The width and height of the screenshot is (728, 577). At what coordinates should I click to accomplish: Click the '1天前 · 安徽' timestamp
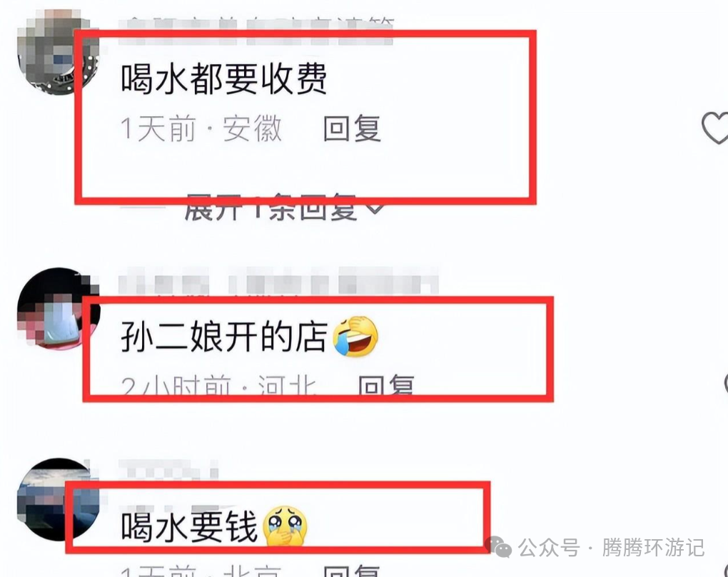pos(201,128)
